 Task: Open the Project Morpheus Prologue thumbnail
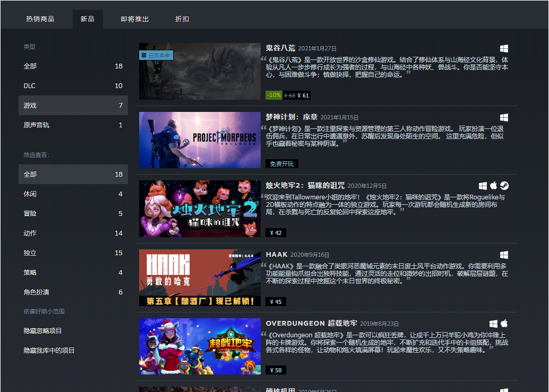[200, 140]
